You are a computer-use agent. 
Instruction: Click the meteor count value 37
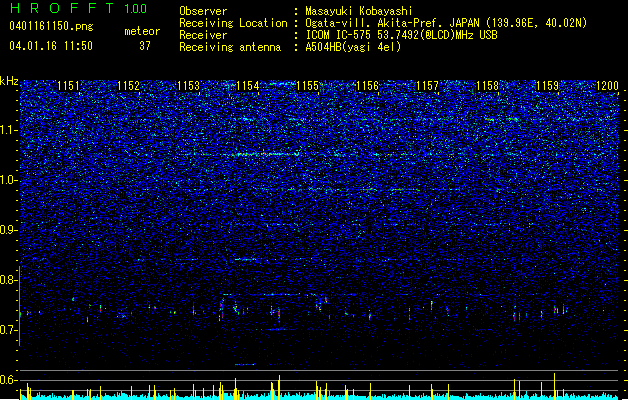tap(145, 46)
